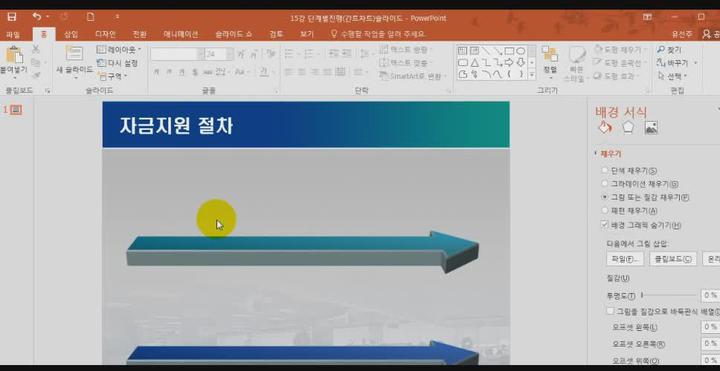Click the Share person icon
The width and height of the screenshot is (720, 371).
pos(707,34)
